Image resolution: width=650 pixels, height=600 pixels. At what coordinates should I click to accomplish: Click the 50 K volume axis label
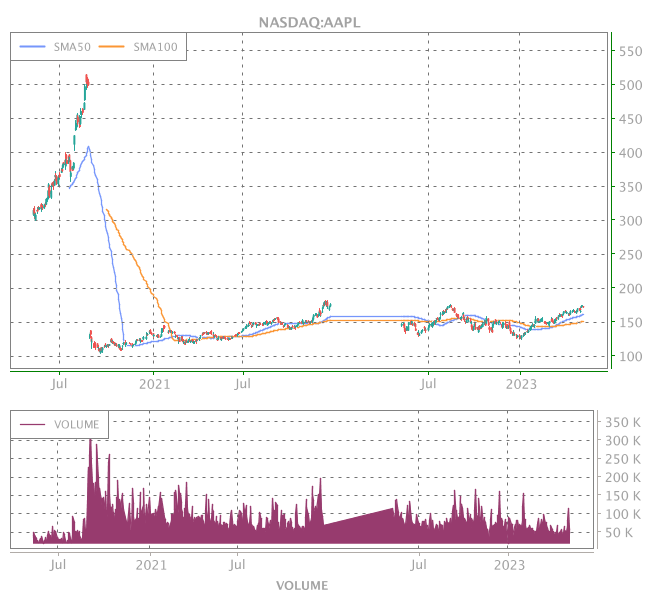click(x=619, y=533)
